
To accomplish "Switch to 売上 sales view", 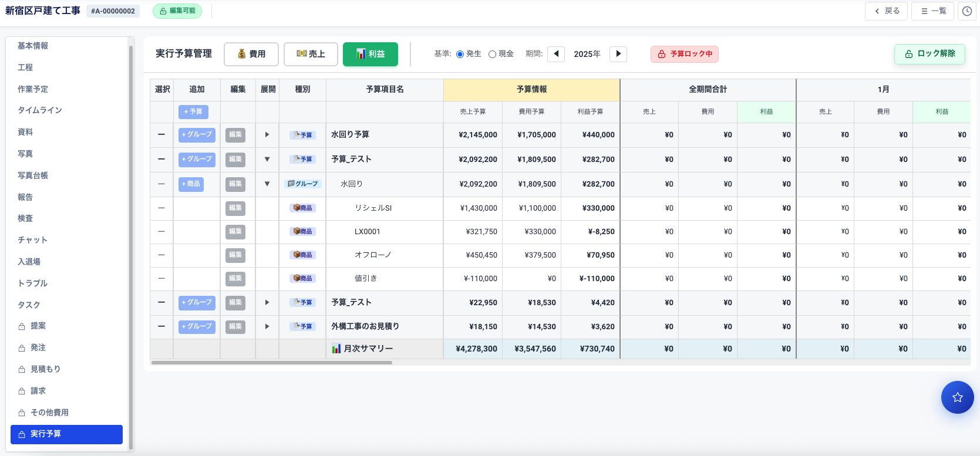I will [311, 54].
